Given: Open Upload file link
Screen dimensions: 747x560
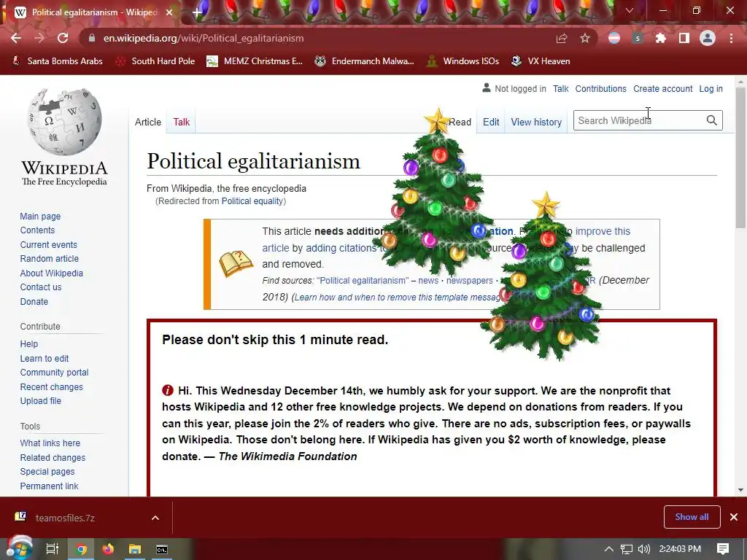Looking at the screenshot, I should (x=41, y=401).
